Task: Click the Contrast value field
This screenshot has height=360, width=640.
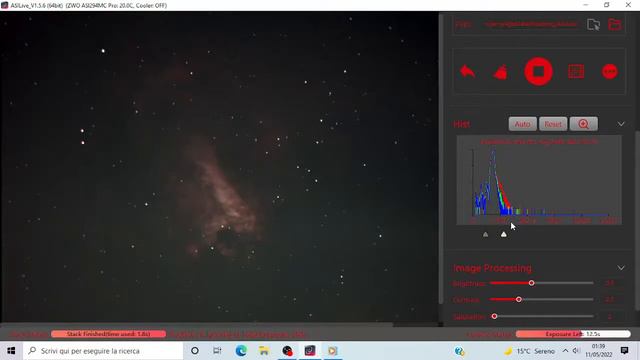Action: 609,300
